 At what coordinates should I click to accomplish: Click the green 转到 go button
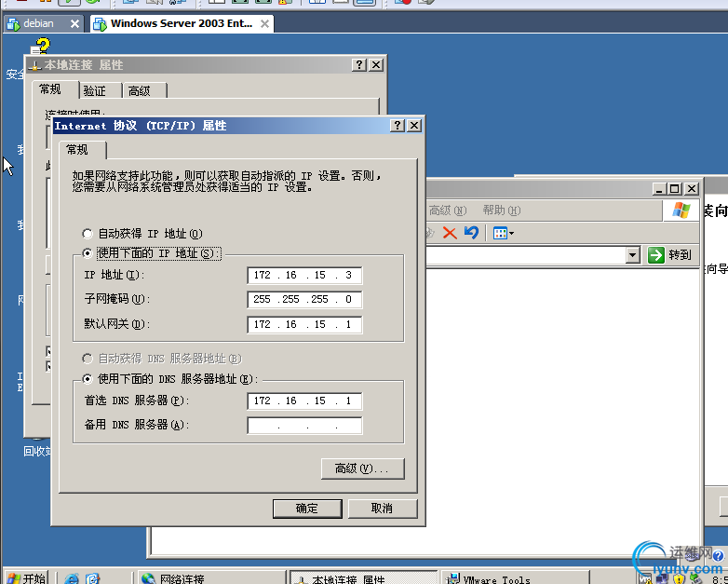(669, 255)
